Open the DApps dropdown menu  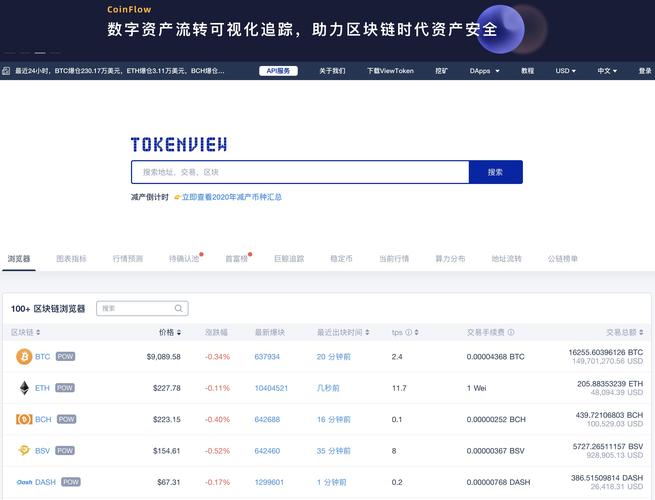tap(485, 71)
